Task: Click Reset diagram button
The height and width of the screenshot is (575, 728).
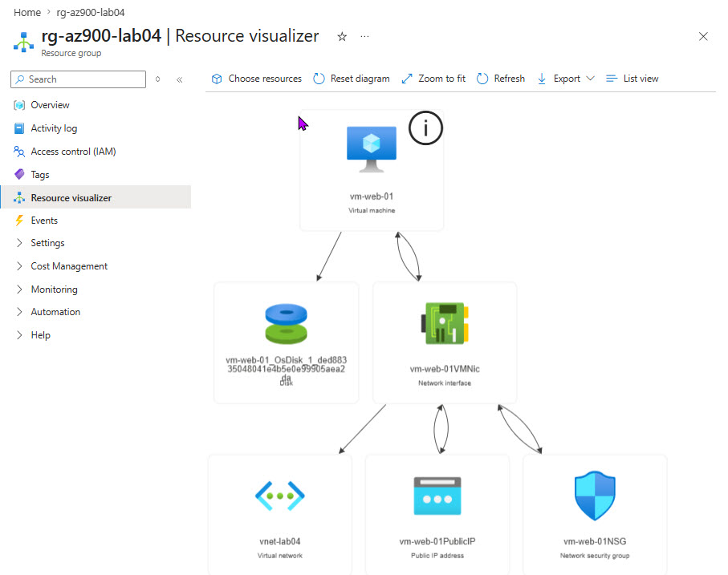Action: [352, 79]
